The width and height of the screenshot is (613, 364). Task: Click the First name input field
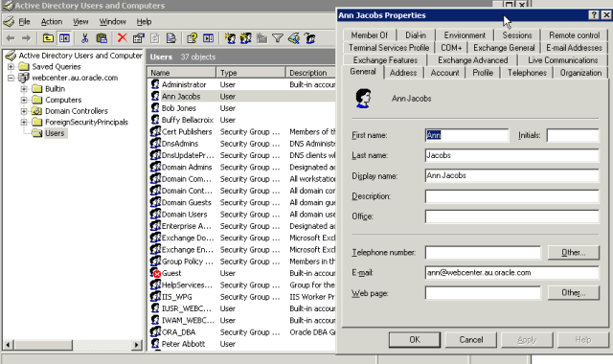click(466, 135)
